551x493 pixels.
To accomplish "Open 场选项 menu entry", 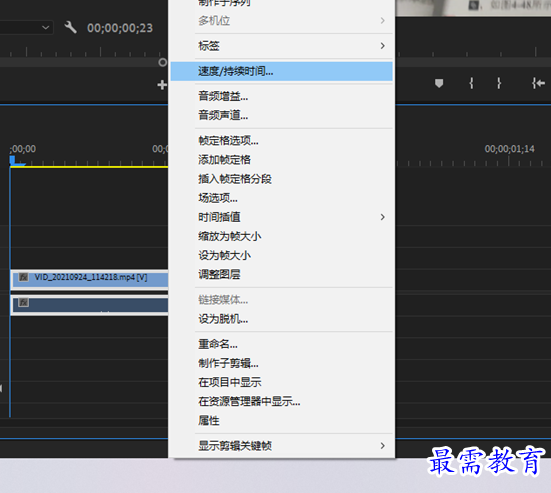I will [281, 198].
